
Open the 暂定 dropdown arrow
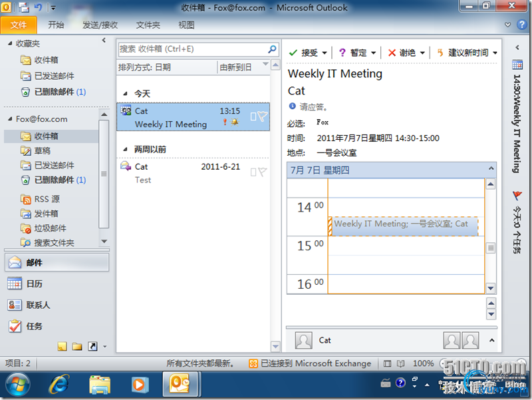pyautogui.click(x=373, y=53)
